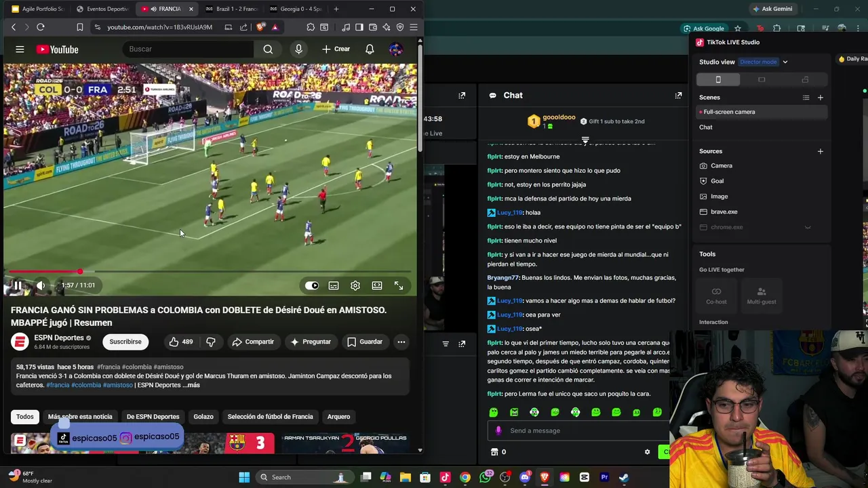This screenshot has width=868, height=488.
Task: Expand video description with ...más
Action: [191, 385]
